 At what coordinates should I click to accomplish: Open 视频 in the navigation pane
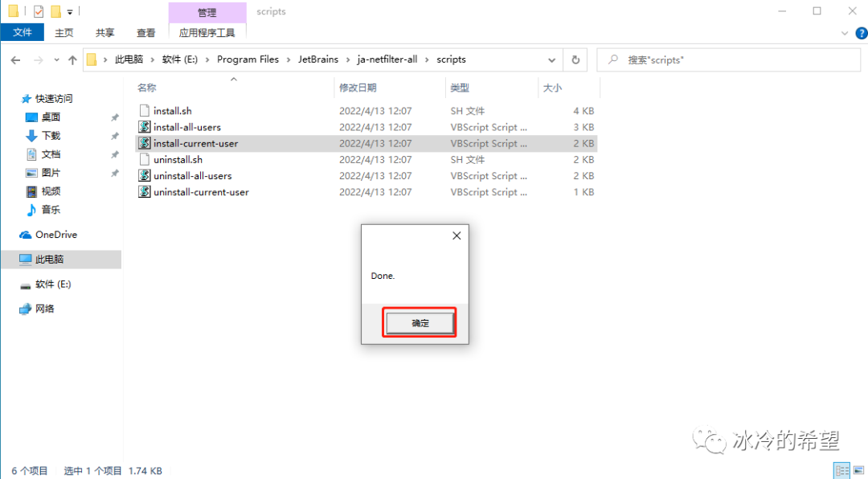(x=51, y=191)
